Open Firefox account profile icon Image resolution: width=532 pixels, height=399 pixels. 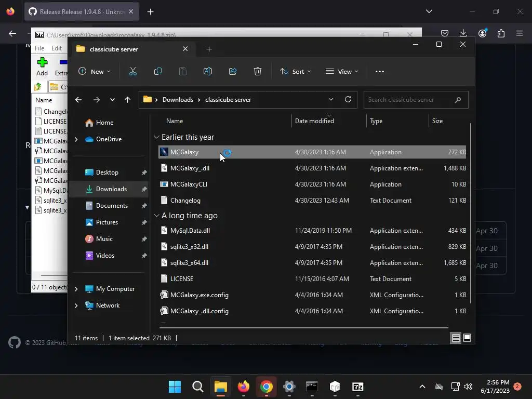coord(483,33)
